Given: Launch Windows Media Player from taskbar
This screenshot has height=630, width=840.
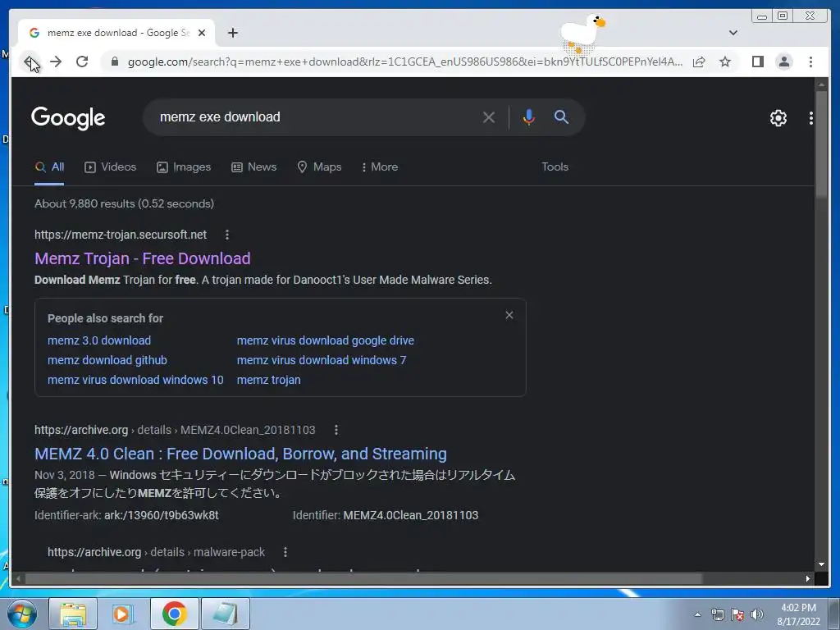Looking at the screenshot, I should (x=123, y=614).
